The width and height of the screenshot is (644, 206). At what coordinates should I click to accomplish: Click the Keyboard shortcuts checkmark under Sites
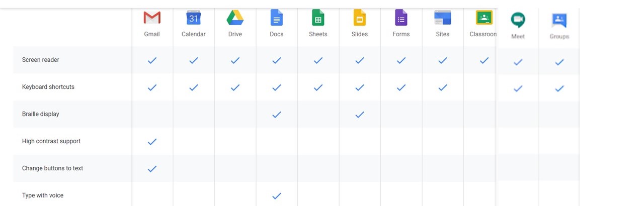coord(443,87)
